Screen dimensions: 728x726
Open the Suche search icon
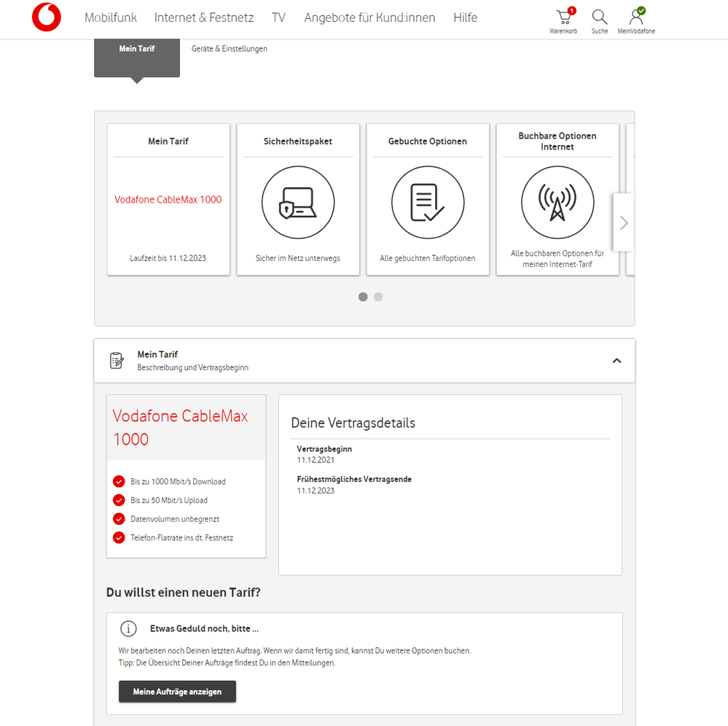(x=600, y=21)
